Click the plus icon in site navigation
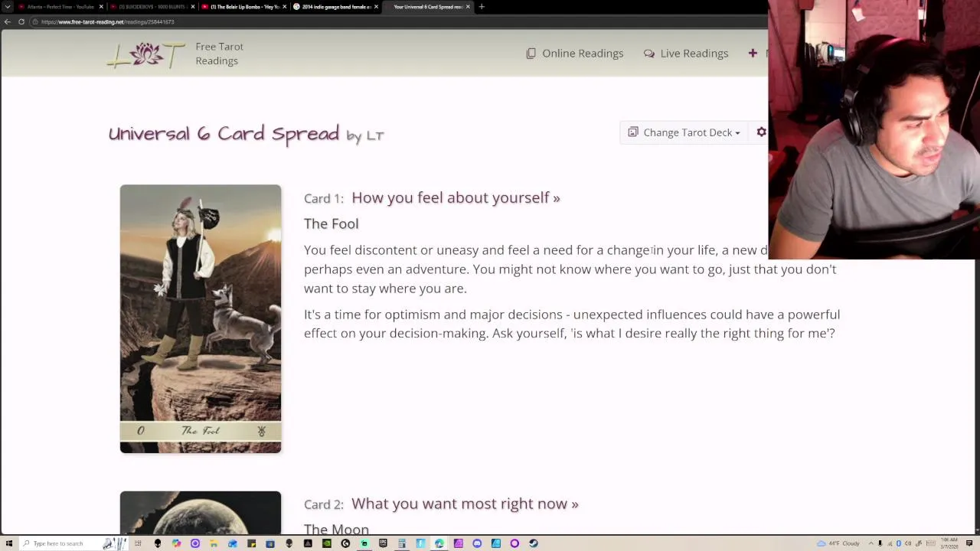Image resolution: width=980 pixels, height=551 pixels. click(753, 53)
